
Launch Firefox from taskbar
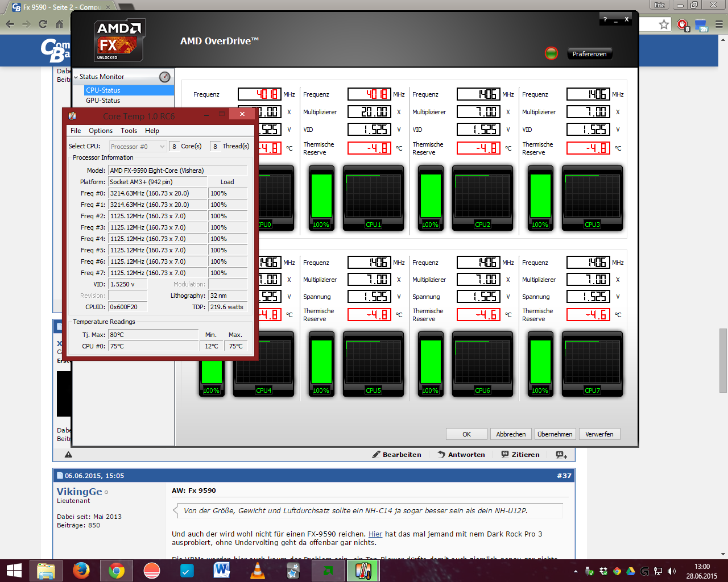coord(81,571)
